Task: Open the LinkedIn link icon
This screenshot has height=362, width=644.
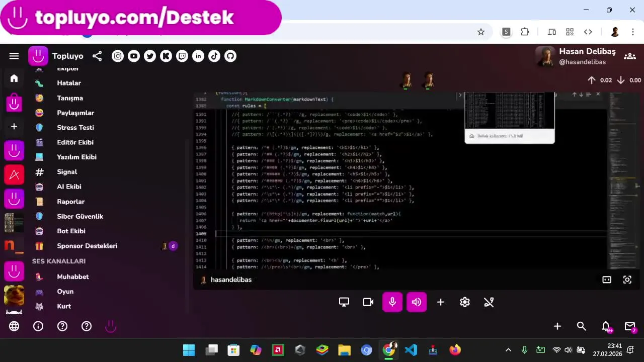Action: tap(198, 56)
